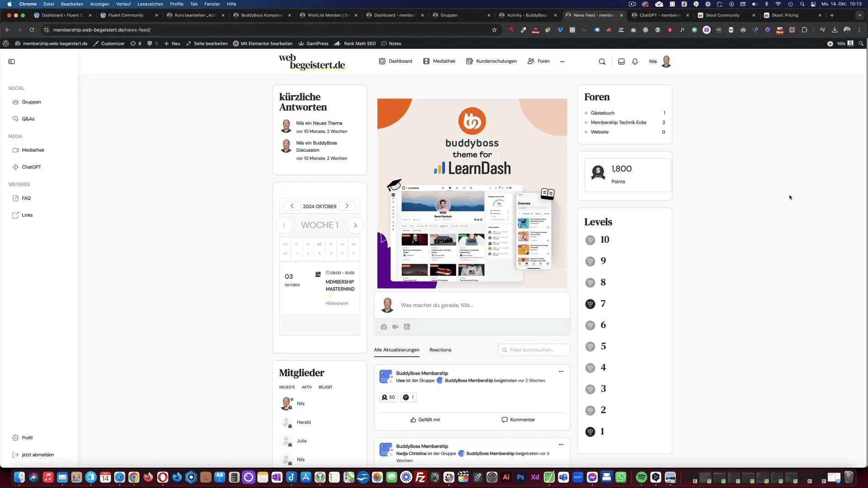Open options menu on Nadja Christina's post
868x488 pixels.
pos(561,444)
